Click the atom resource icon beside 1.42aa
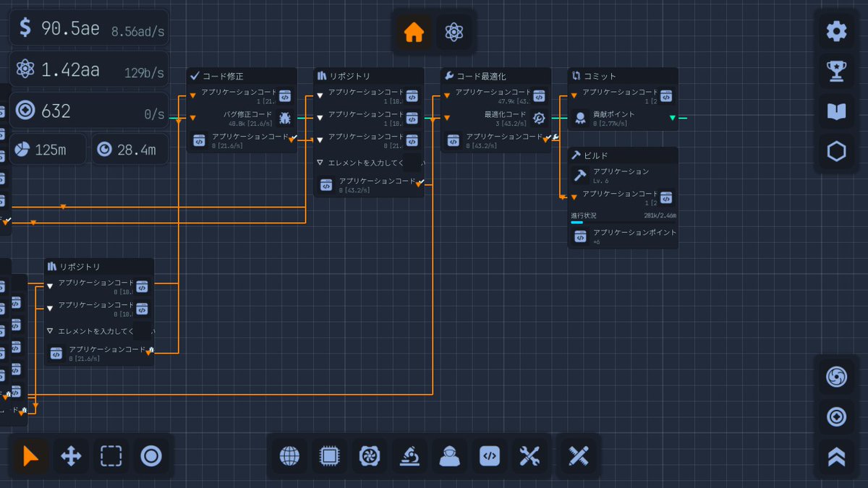Viewport: 868px width, 488px height. tap(25, 70)
